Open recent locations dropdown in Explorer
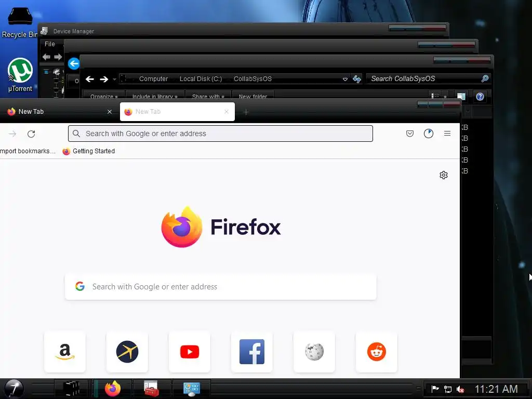This screenshot has height=399, width=532. point(115,79)
